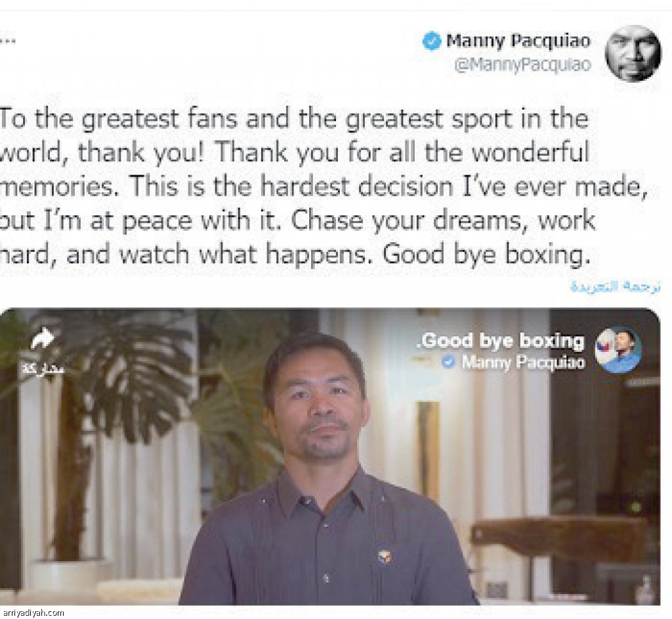Open the three-dot more options menu
672x619 pixels.
point(8,41)
